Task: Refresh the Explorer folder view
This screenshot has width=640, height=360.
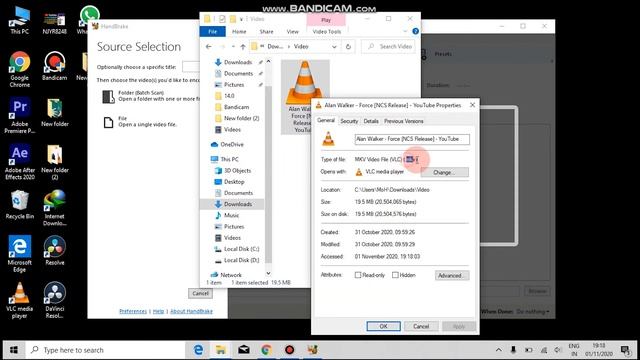Action: (x=348, y=47)
